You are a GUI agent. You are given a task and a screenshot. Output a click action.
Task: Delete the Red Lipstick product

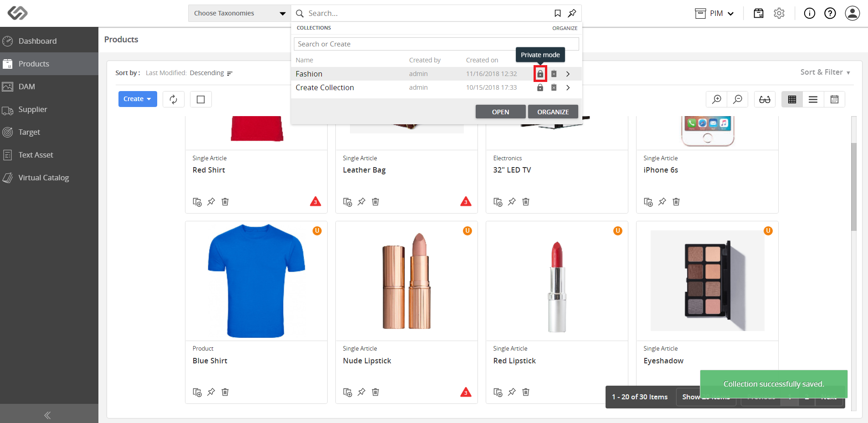pyautogui.click(x=526, y=392)
